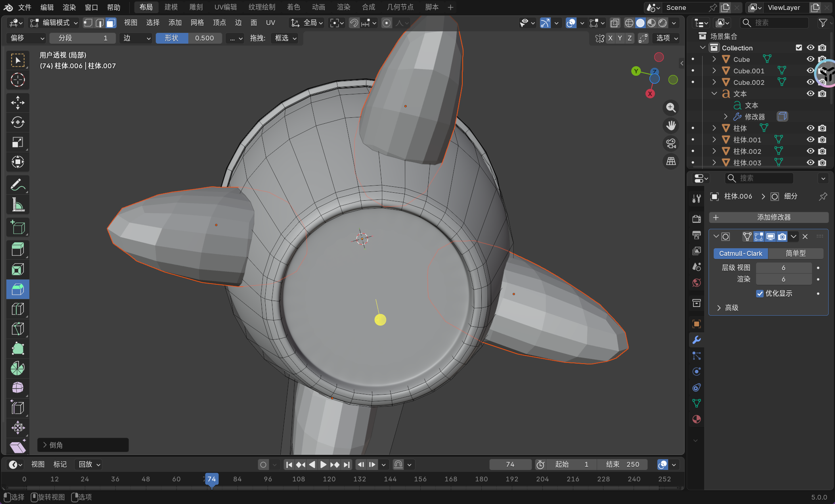
Task: Switch to face select mode
Action: [111, 23]
